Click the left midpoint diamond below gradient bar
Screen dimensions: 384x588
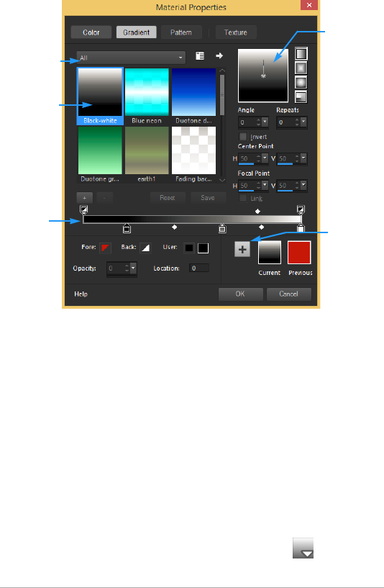(x=174, y=227)
